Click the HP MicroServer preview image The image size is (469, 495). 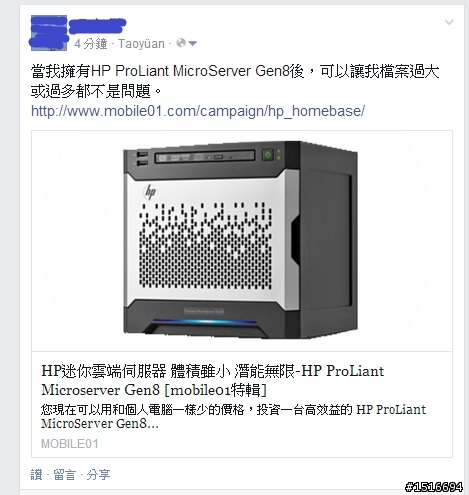(242, 240)
